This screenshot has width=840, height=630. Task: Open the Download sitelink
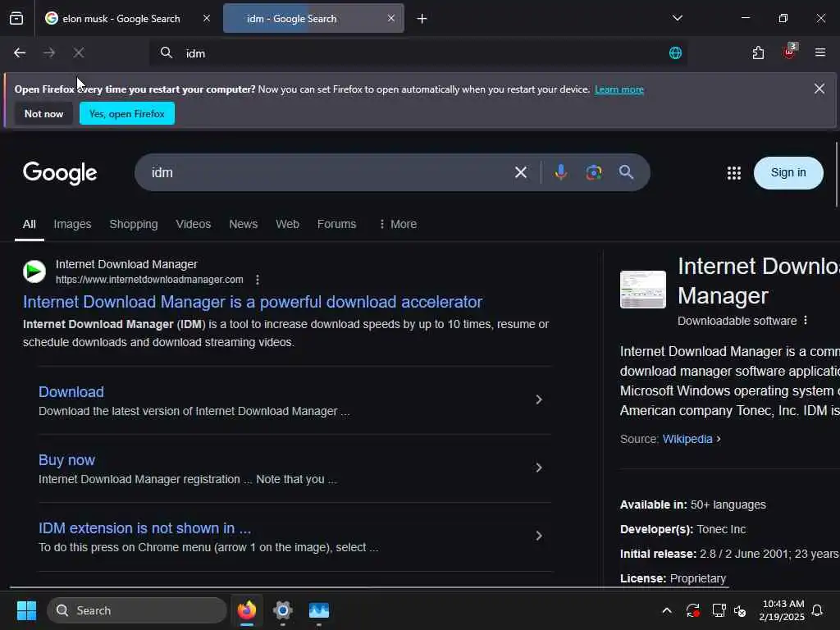point(71,391)
